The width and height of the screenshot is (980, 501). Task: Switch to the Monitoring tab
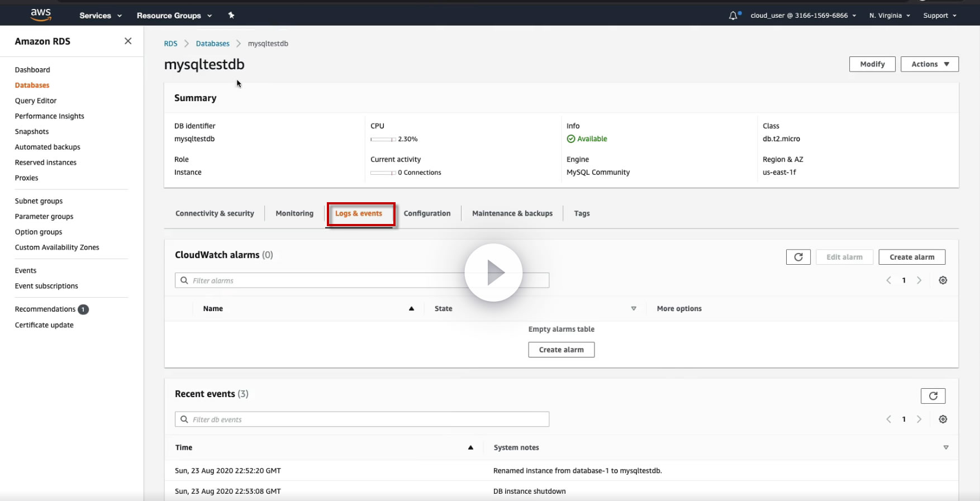[x=294, y=213]
